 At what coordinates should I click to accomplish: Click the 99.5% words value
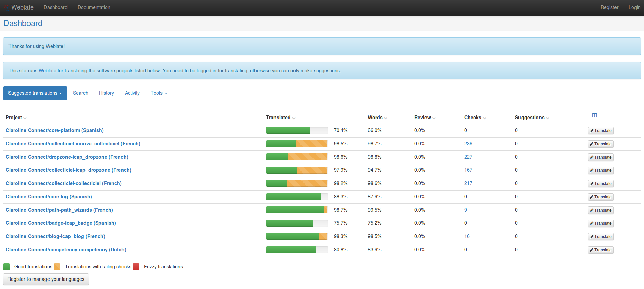375,210
